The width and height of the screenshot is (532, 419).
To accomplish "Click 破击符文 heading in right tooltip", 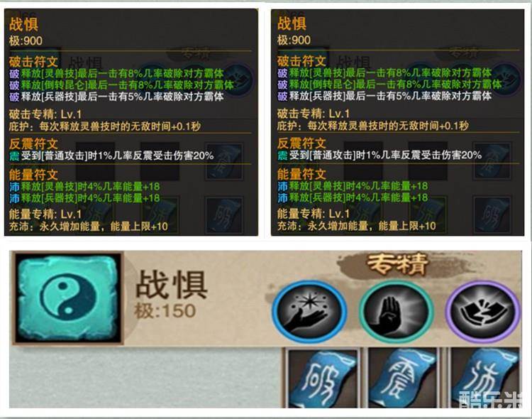I will click(x=301, y=61).
